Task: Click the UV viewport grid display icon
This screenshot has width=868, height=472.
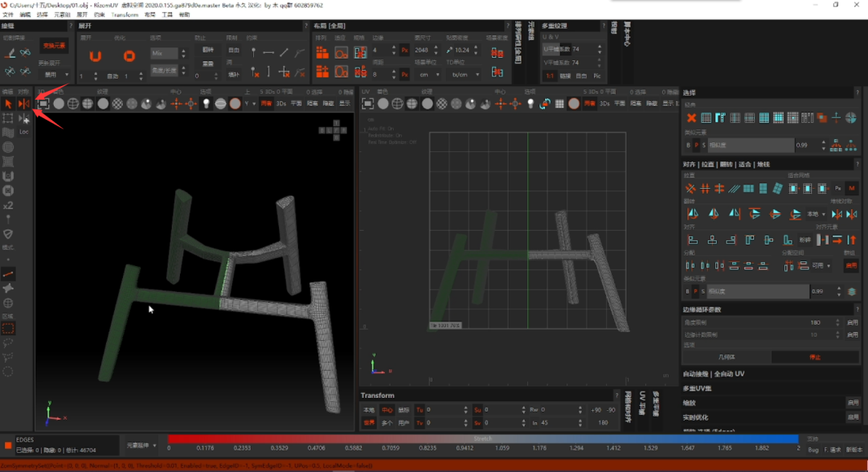Action: (559, 104)
